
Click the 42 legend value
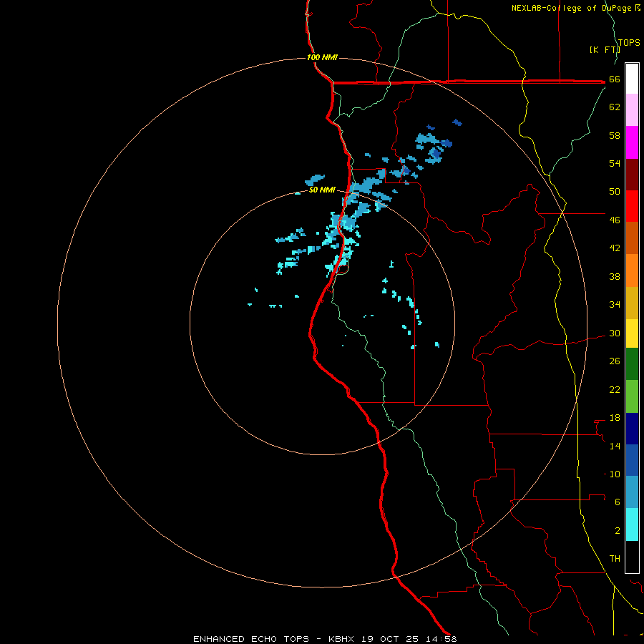click(615, 248)
